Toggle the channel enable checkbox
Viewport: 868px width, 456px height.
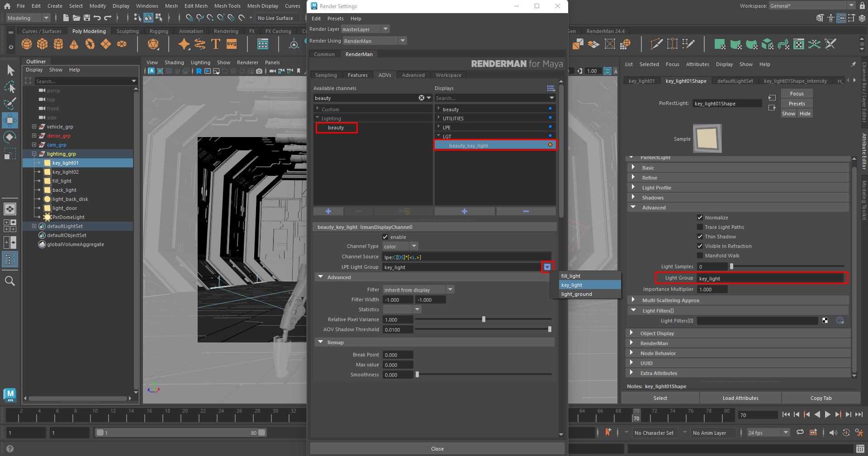[x=385, y=237]
